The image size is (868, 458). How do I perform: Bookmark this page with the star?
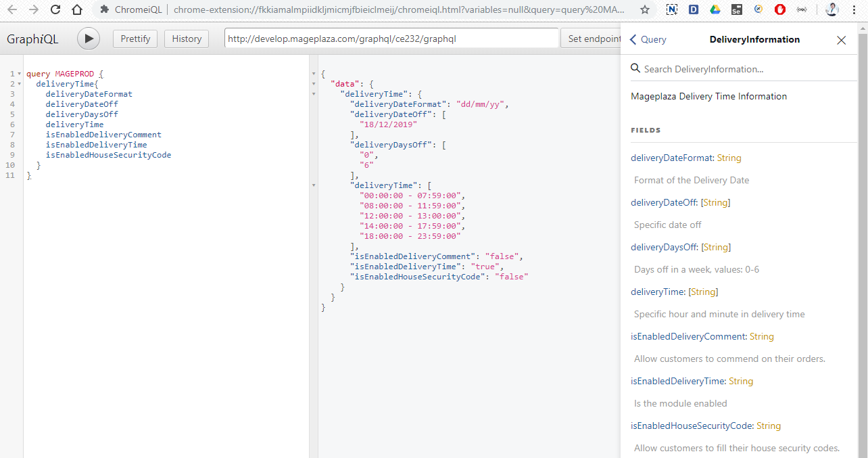click(x=645, y=10)
